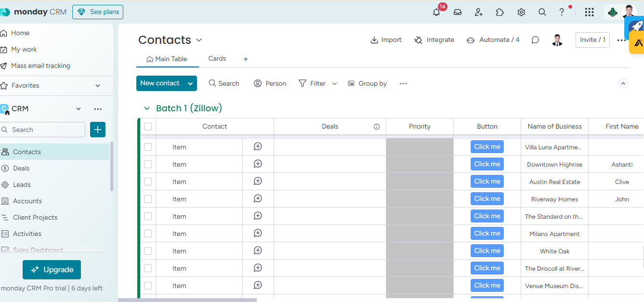
Task: Check the Riverway Homes row checkbox
Action: pyautogui.click(x=148, y=199)
